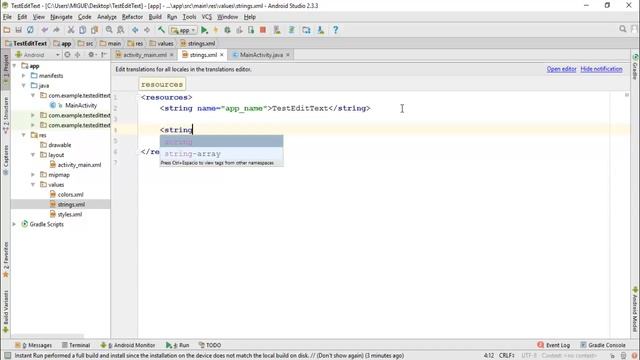Viewport: 640px width, 360px height.
Task: Open the Build menu
Action: tap(155, 17)
